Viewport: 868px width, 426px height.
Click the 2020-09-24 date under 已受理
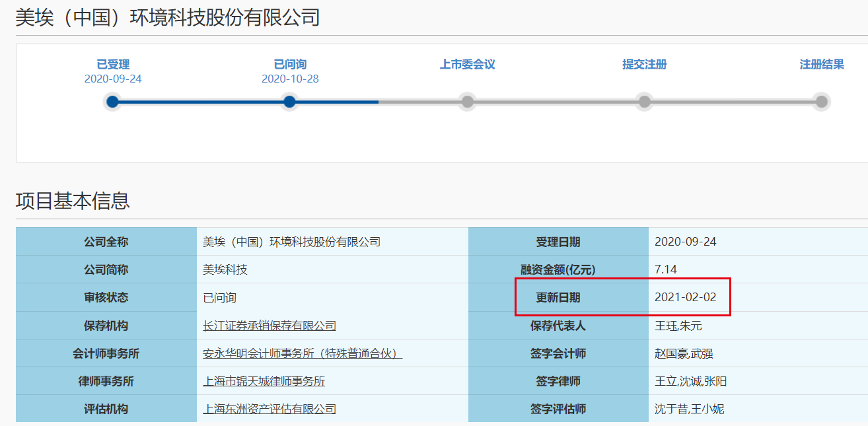[x=113, y=79]
